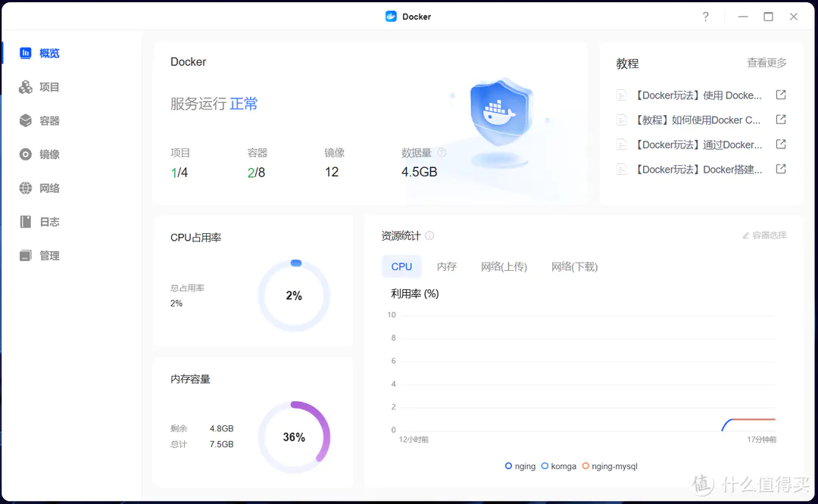
Task: Open 容器选择 container selection
Action: click(x=764, y=236)
